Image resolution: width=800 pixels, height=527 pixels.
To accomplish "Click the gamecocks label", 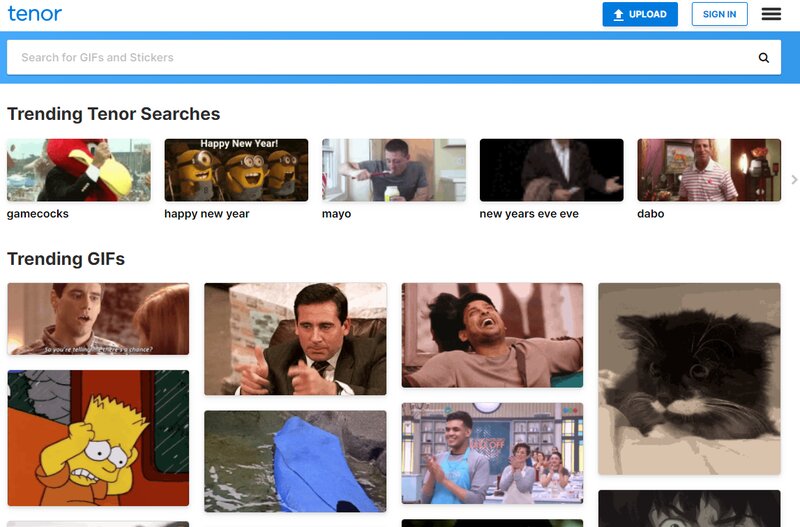I will click(38, 214).
